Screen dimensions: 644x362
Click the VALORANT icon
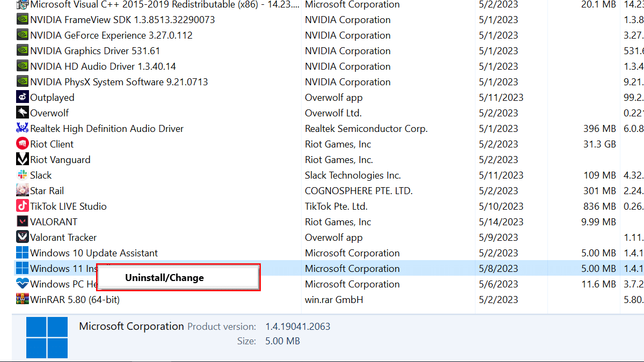22,222
